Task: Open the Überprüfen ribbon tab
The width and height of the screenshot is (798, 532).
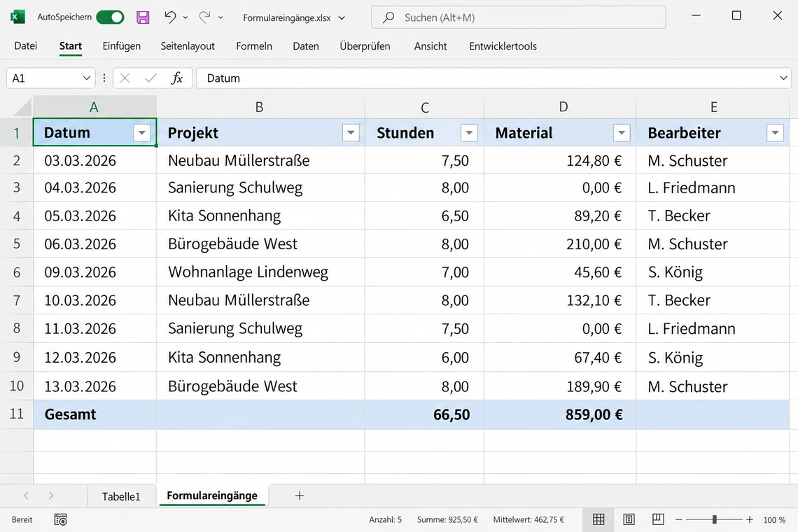Action: [x=365, y=45]
